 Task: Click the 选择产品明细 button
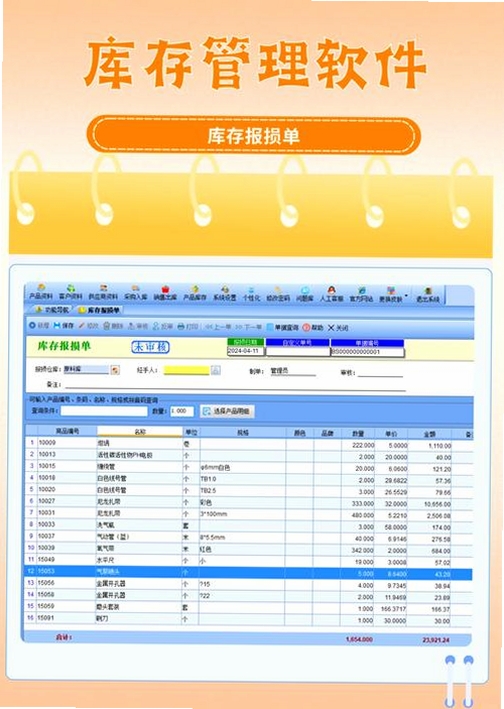click(x=227, y=411)
